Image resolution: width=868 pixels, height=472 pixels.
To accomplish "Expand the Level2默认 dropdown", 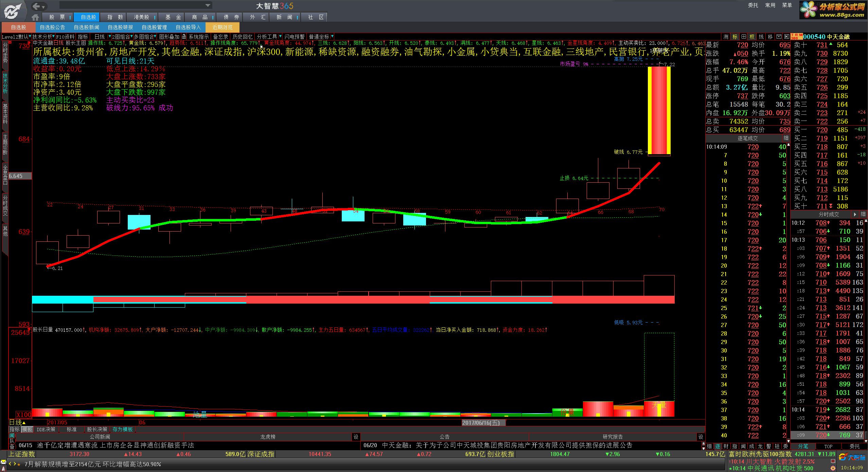I will click(30, 36).
